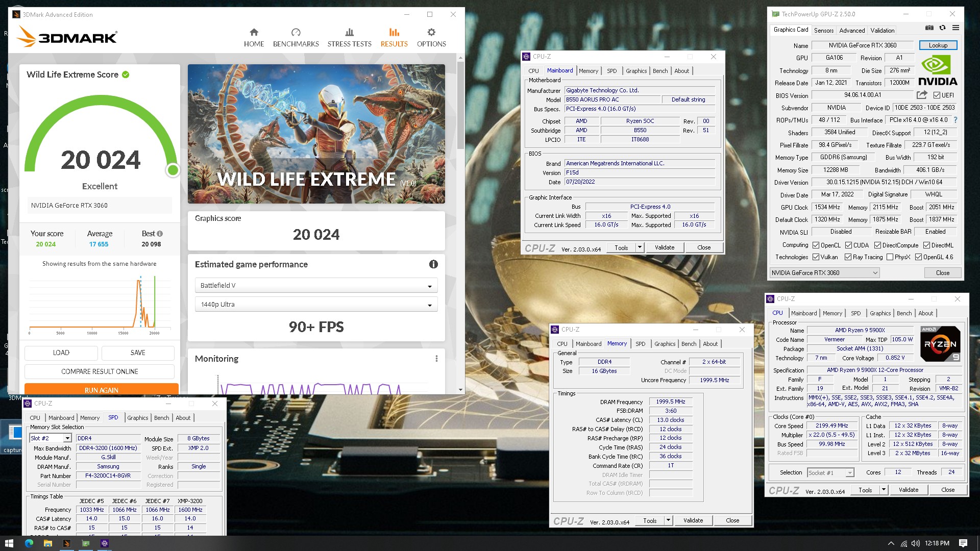Open the notification center icon
980x551 pixels.
[x=963, y=543]
